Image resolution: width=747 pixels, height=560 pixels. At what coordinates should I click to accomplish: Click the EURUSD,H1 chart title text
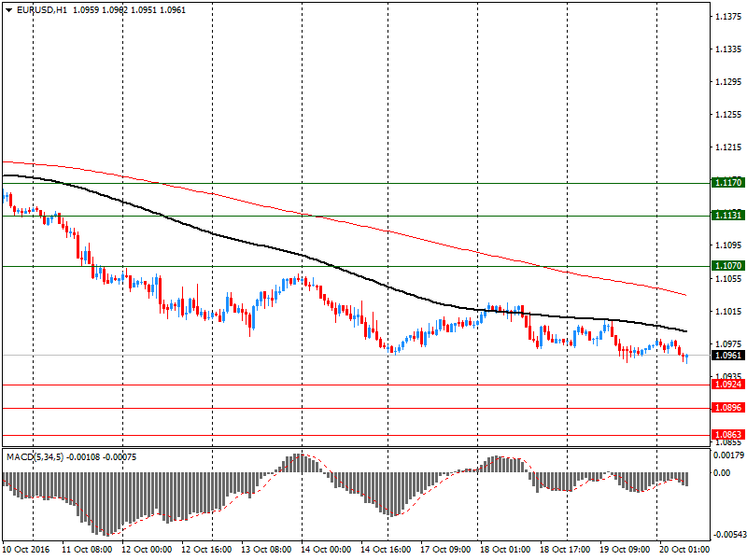pyautogui.click(x=41, y=10)
